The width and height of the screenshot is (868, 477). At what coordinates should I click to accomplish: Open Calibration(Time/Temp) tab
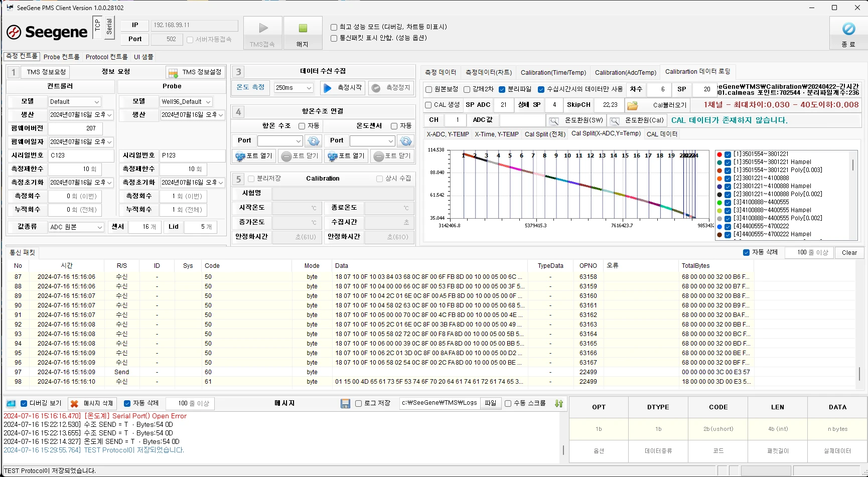pos(553,72)
